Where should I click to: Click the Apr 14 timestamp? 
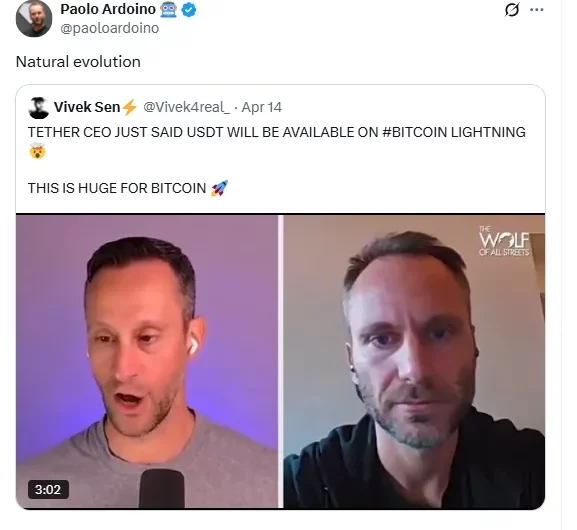point(262,107)
